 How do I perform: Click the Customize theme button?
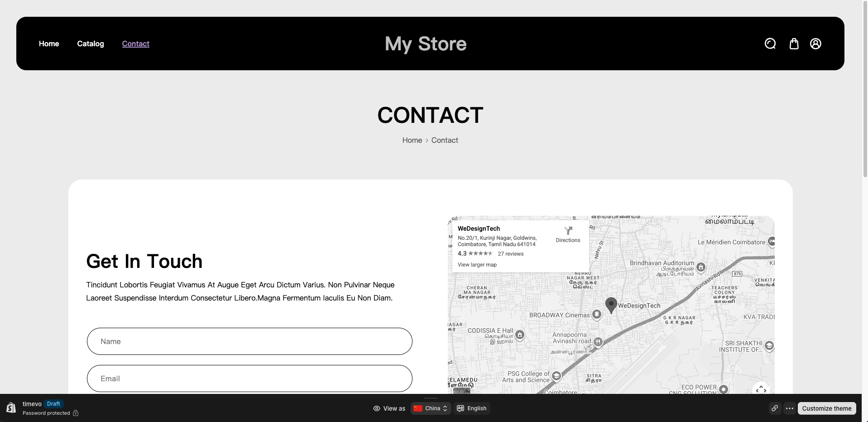[826, 408]
